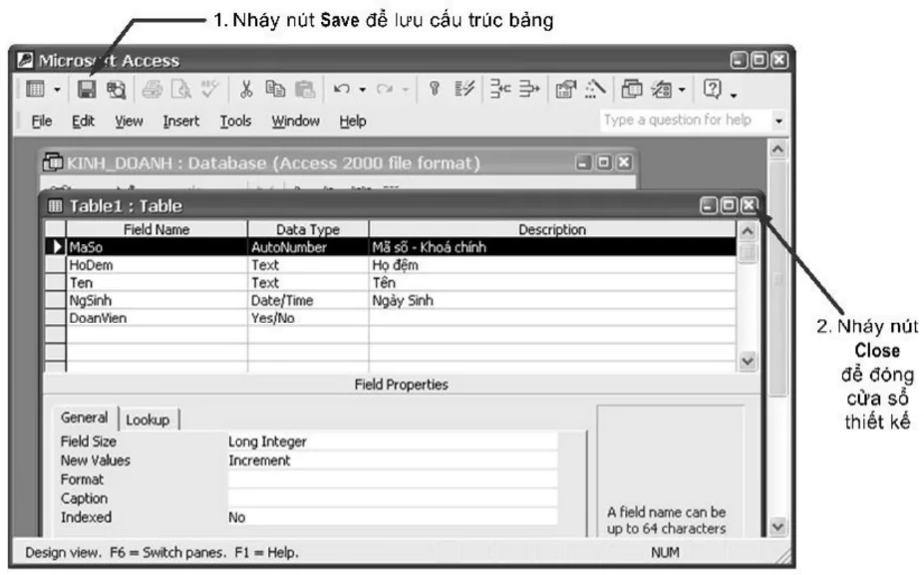Click main window scrollbar up arrow
924x575 pixels.
point(777,149)
